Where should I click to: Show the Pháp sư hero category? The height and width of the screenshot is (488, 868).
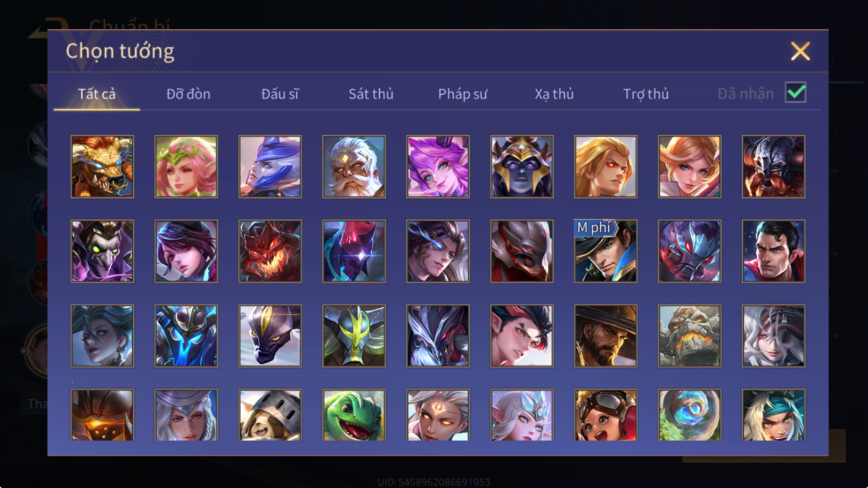tap(462, 94)
